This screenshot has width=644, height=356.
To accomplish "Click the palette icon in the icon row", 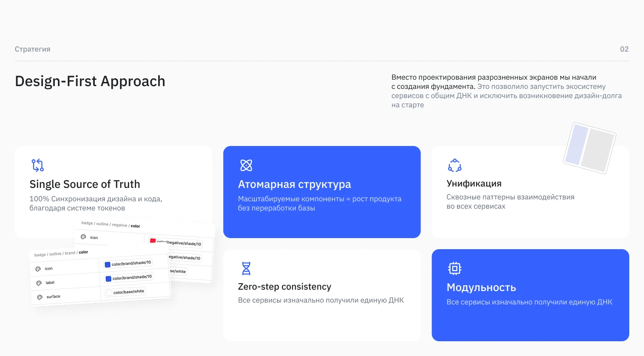I will pyautogui.click(x=38, y=268).
